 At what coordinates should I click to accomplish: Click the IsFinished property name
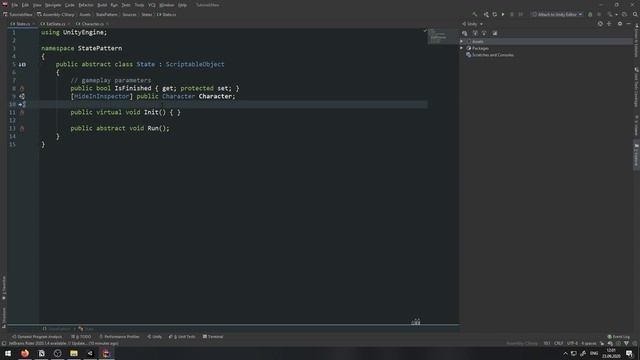click(x=133, y=88)
